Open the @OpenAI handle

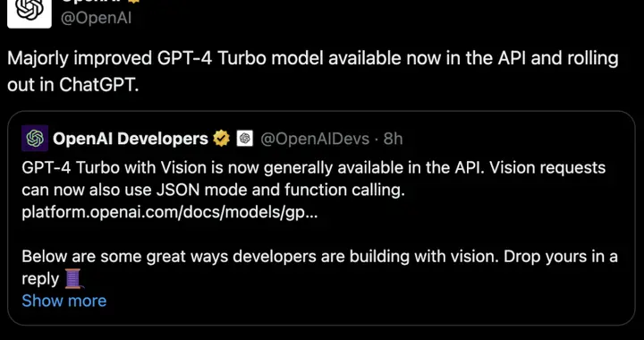pyautogui.click(x=96, y=19)
